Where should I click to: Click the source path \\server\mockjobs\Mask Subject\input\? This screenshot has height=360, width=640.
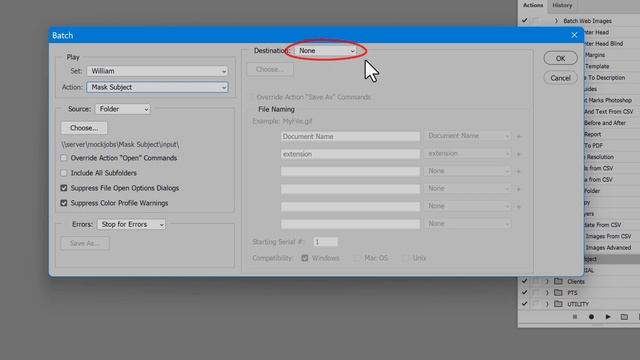click(120, 144)
